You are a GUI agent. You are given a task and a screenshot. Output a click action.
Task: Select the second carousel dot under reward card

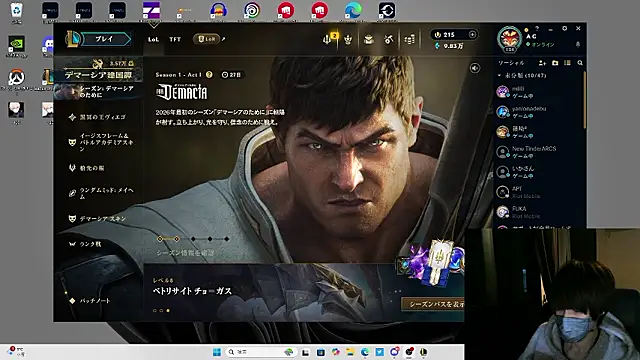coord(161,311)
